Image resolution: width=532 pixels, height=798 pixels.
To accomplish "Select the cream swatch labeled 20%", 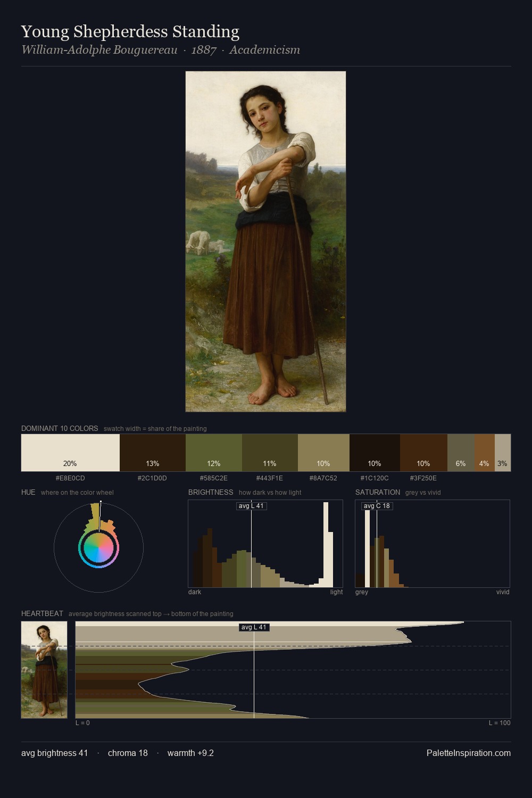I will click(70, 453).
